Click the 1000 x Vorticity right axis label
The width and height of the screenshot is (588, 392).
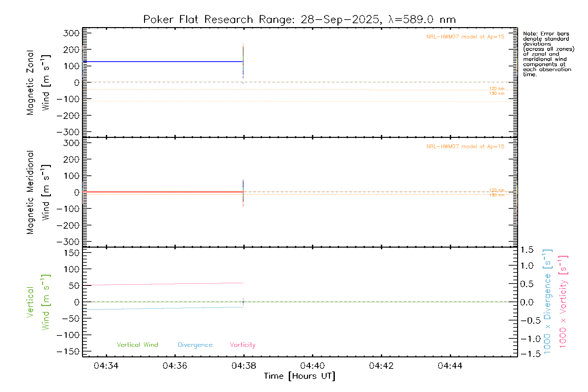coord(563,302)
